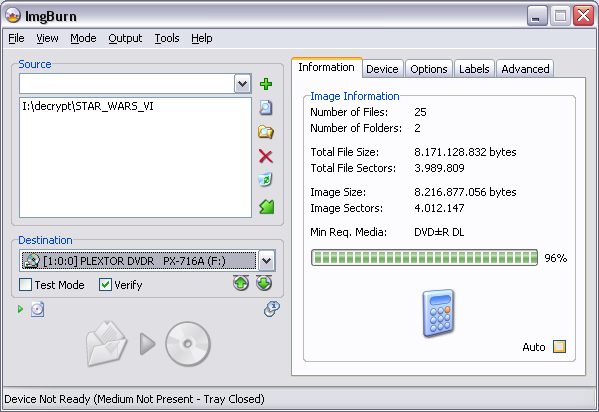Uncheck the Verify checkbox

[105, 285]
